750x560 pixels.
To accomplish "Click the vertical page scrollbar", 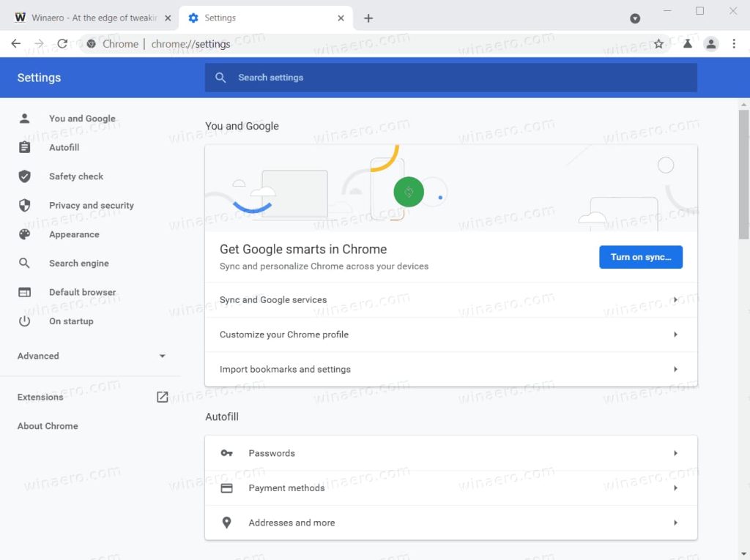I will (x=743, y=174).
